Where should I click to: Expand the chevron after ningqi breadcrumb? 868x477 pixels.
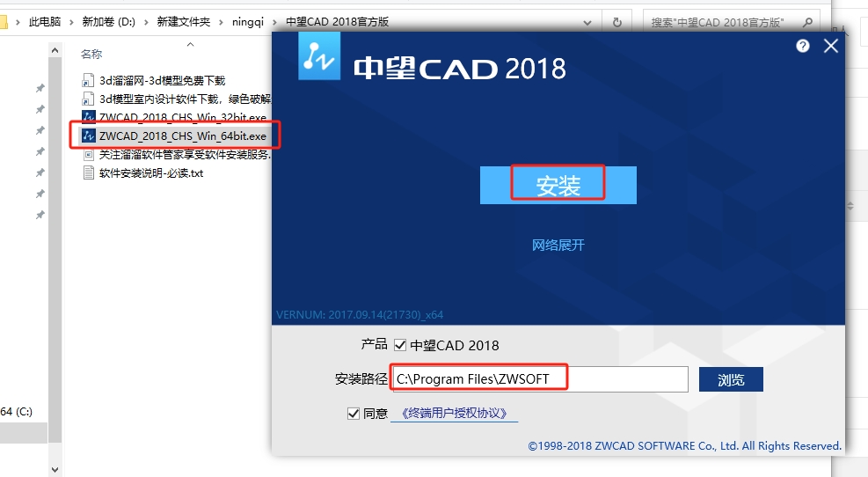click(x=274, y=23)
